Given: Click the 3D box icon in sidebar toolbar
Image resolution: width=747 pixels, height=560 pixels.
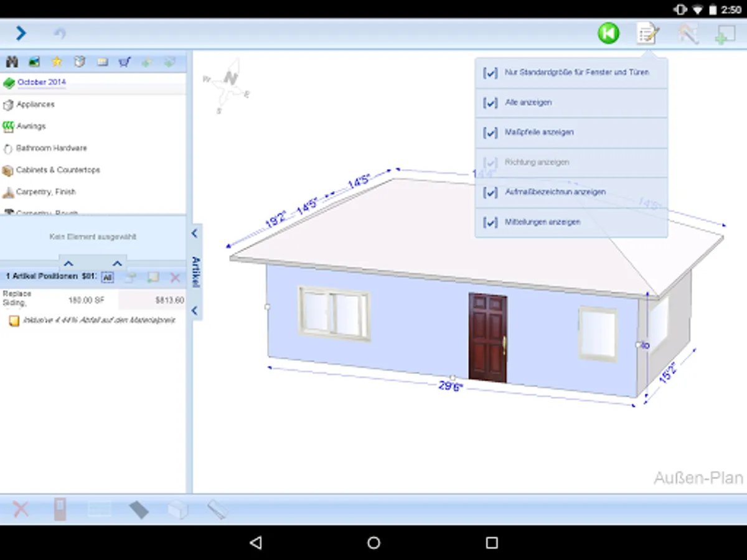Looking at the screenshot, I should 79,62.
